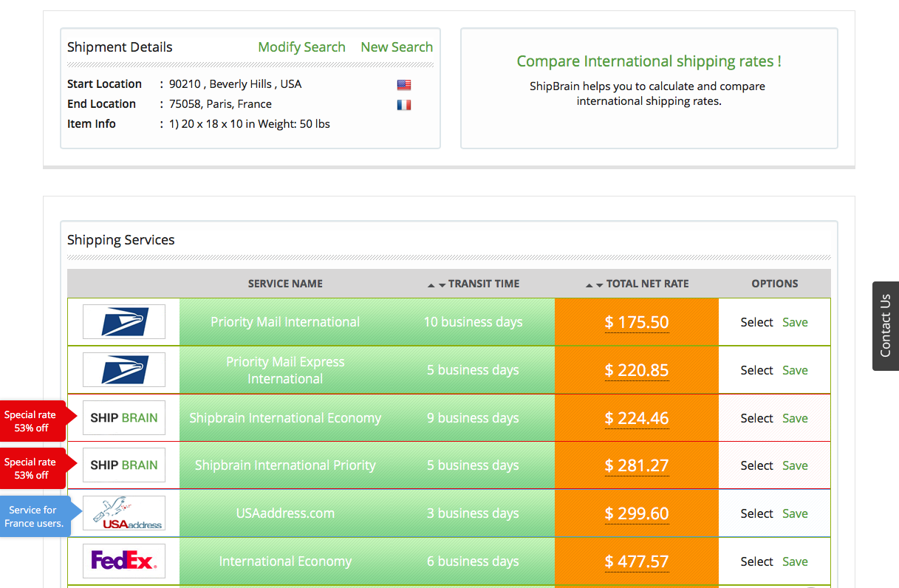Click the 10 business days transit time

pyautogui.click(x=473, y=322)
